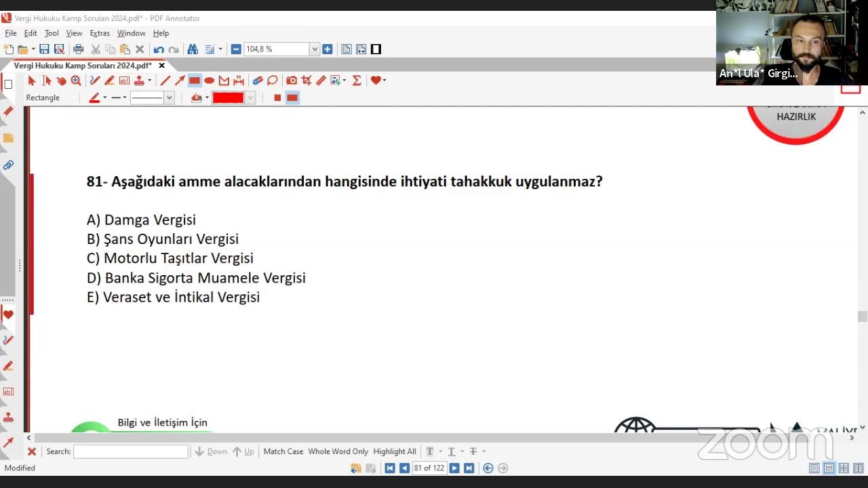Open the Formula sigma tool
This screenshot has height=488, width=868.
pyautogui.click(x=357, y=80)
